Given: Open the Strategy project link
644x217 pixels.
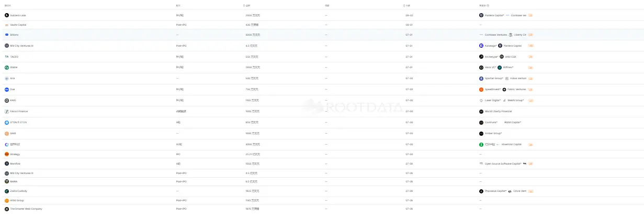Looking at the screenshot, I should click(15, 154).
